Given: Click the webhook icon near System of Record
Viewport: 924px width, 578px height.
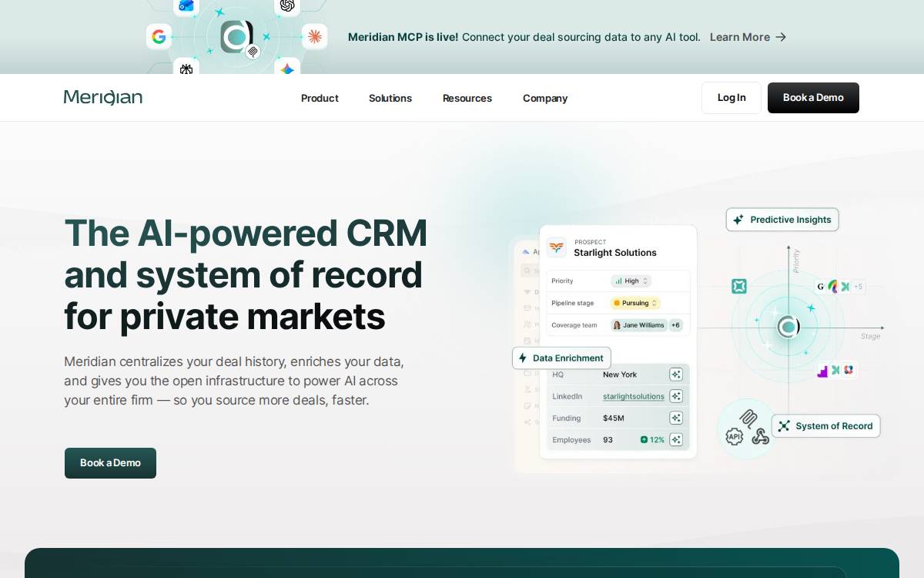Looking at the screenshot, I should pos(760,437).
